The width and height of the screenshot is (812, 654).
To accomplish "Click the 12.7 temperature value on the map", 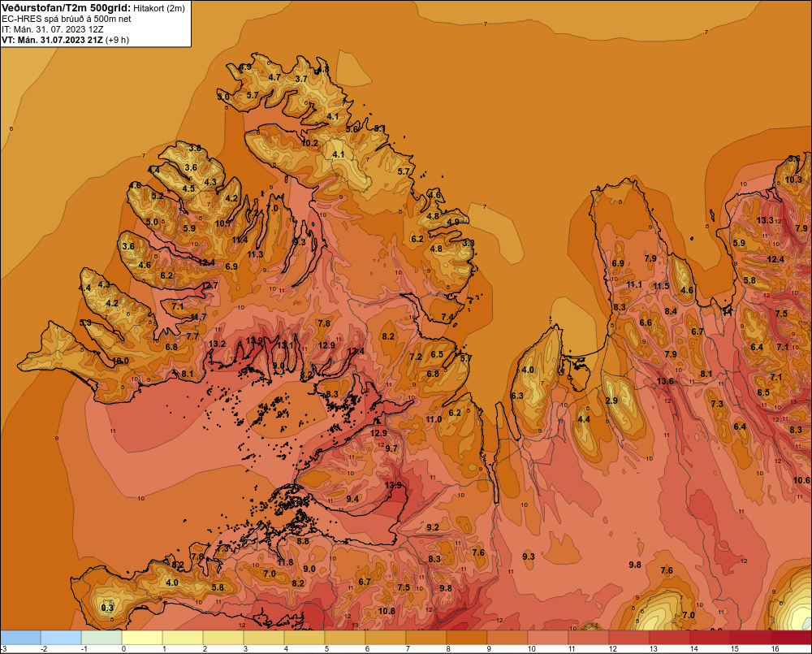I will tap(209, 285).
